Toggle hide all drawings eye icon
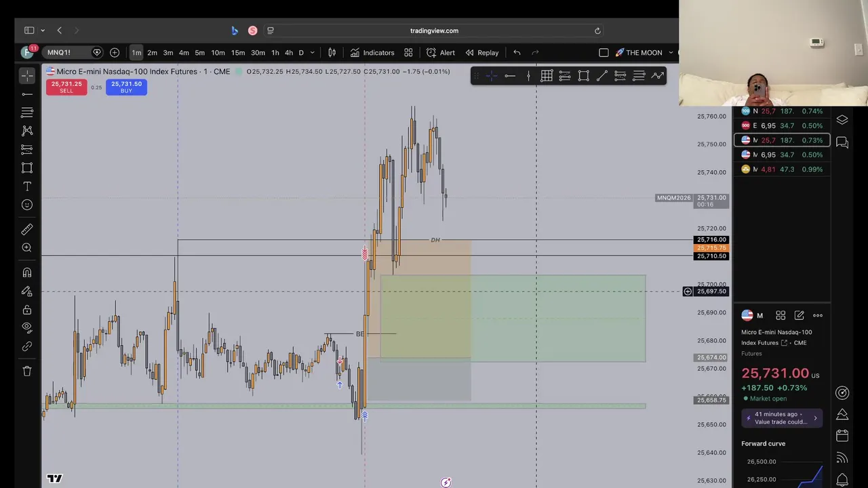 27,327
